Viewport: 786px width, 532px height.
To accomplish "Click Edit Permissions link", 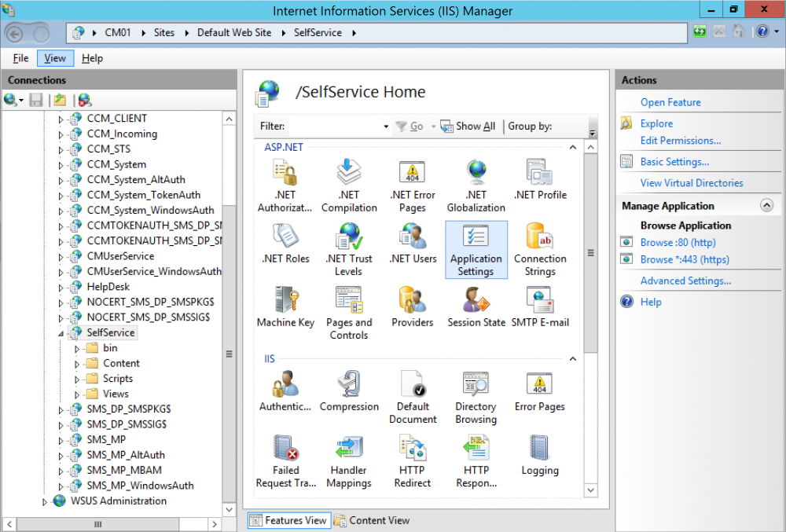I will [680, 140].
